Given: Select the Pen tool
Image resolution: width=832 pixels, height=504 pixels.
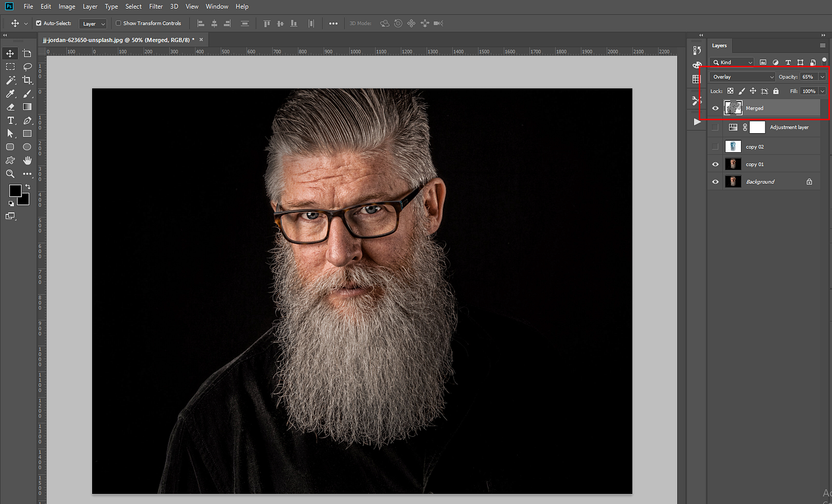Looking at the screenshot, I should pyautogui.click(x=27, y=121).
